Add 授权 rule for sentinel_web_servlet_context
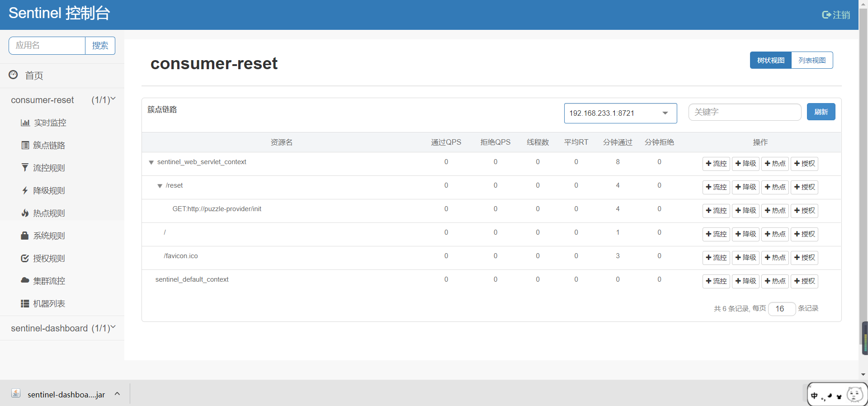 click(x=804, y=164)
